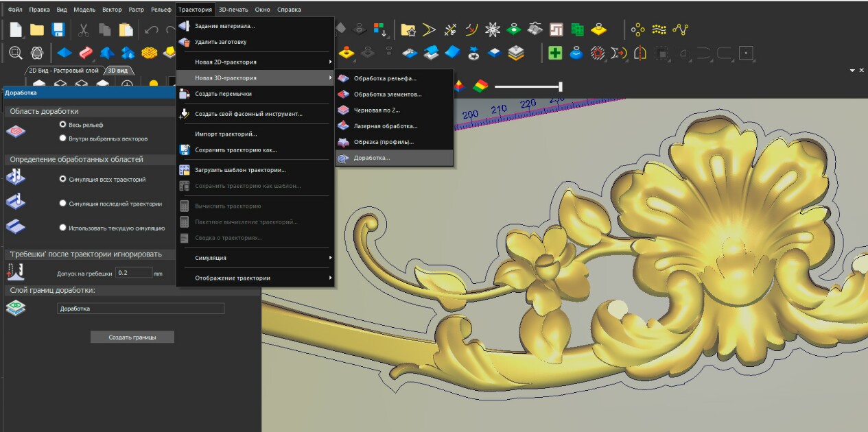Choose 'Симуляция последней траектории' radio button
The image size is (868, 432).
(x=63, y=203)
